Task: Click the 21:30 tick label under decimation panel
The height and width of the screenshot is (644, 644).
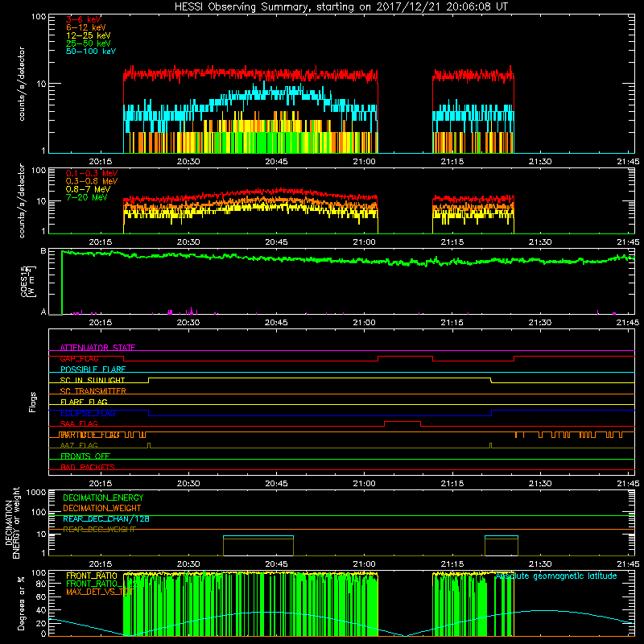Action: (540, 564)
